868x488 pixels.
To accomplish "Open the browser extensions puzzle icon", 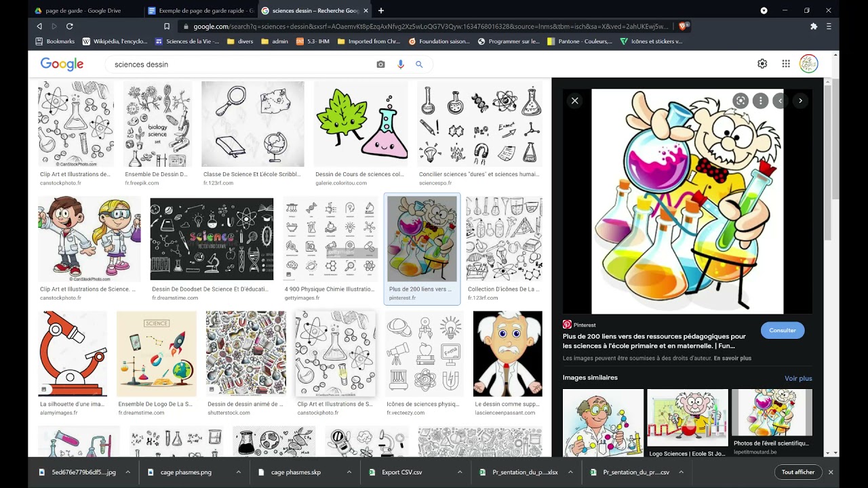I will tap(814, 26).
